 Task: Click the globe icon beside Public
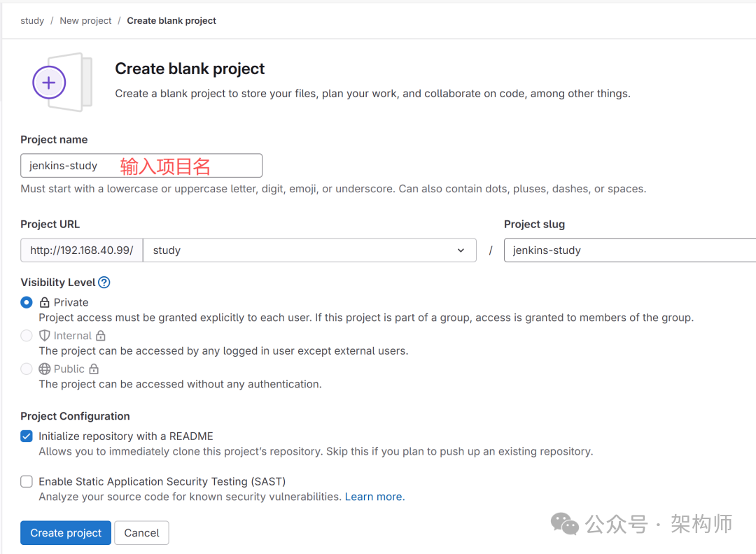point(45,369)
